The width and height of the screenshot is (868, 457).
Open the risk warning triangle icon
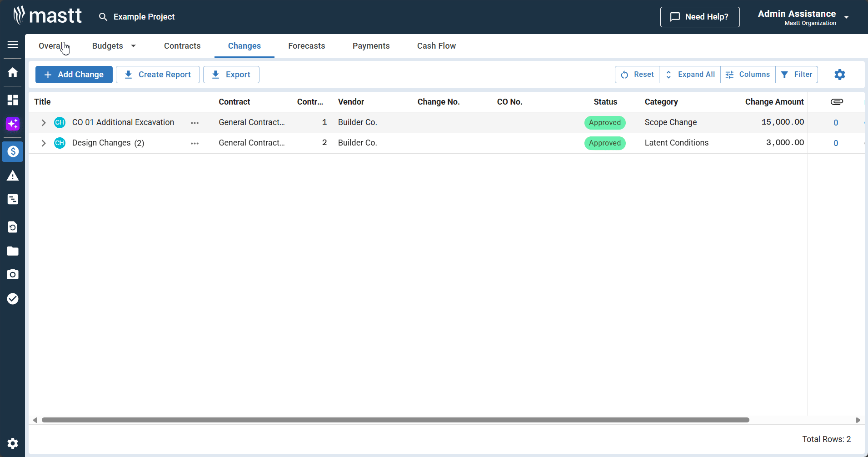tap(13, 176)
